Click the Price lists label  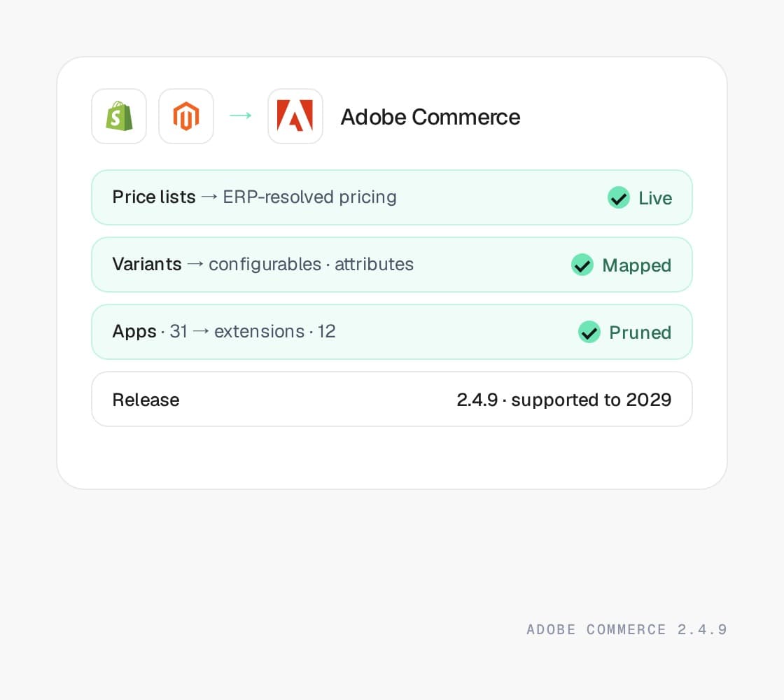153,197
